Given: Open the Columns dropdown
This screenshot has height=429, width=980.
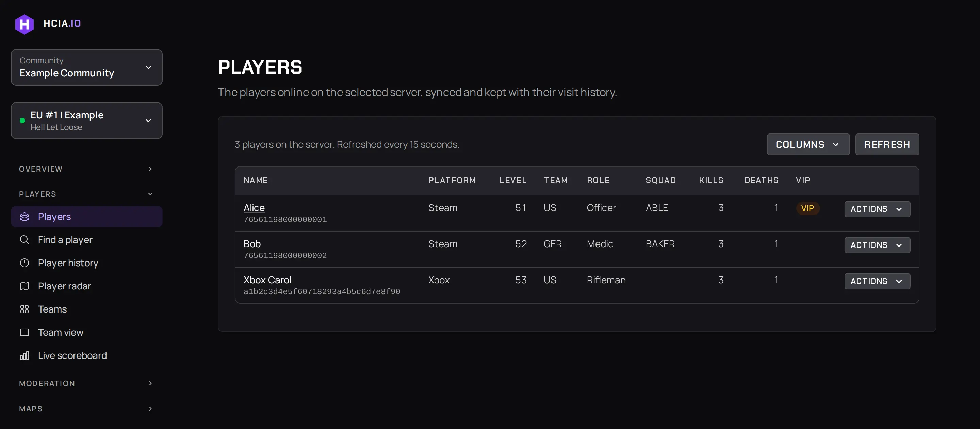Looking at the screenshot, I should [808, 144].
